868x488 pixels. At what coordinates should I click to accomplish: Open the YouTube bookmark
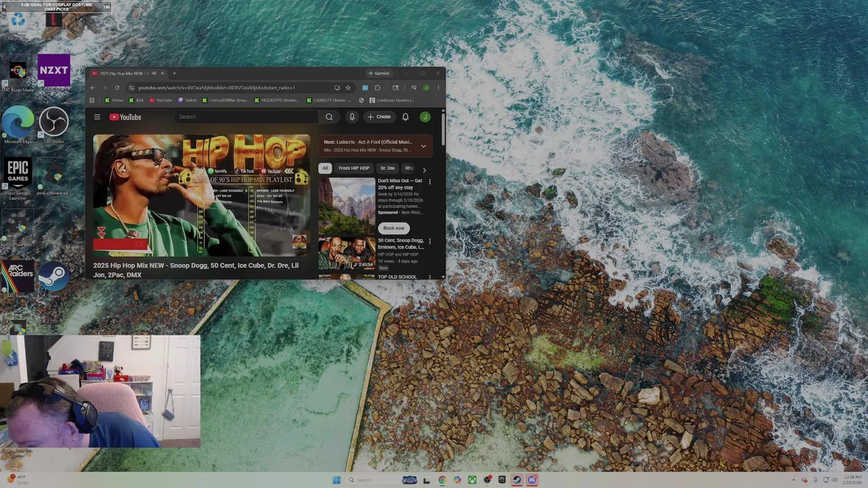161,100
